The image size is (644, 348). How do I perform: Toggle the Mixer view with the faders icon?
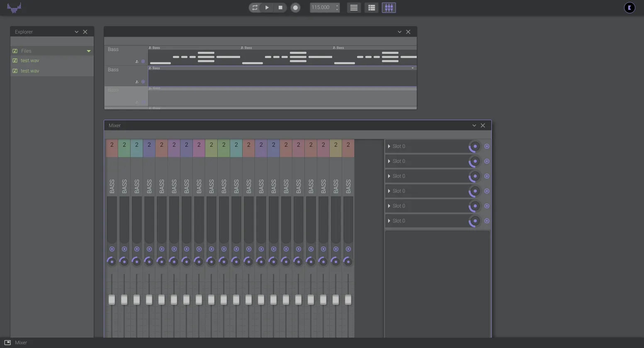(389, 7)
